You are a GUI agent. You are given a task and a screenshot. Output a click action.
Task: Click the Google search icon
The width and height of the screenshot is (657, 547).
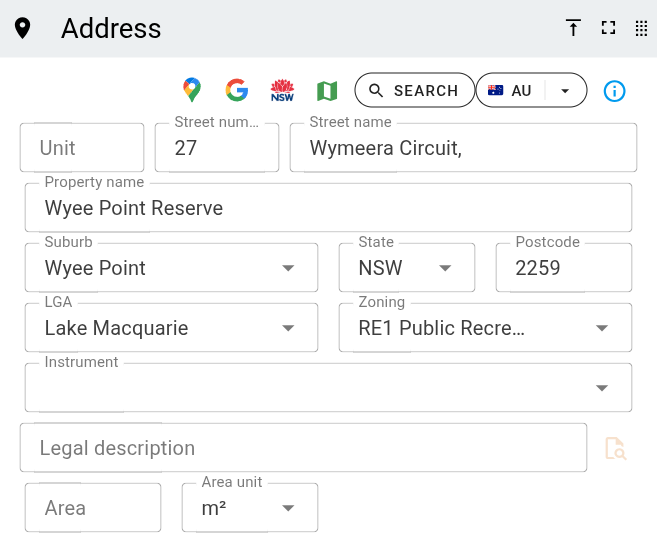pyautogui.click(x=237, y=90)
